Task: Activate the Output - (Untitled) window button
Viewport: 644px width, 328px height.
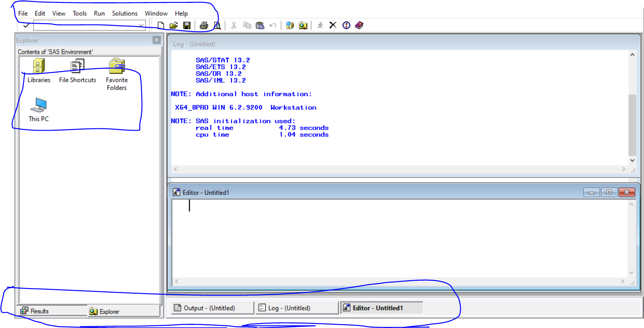Action: [x=212, y=308]
